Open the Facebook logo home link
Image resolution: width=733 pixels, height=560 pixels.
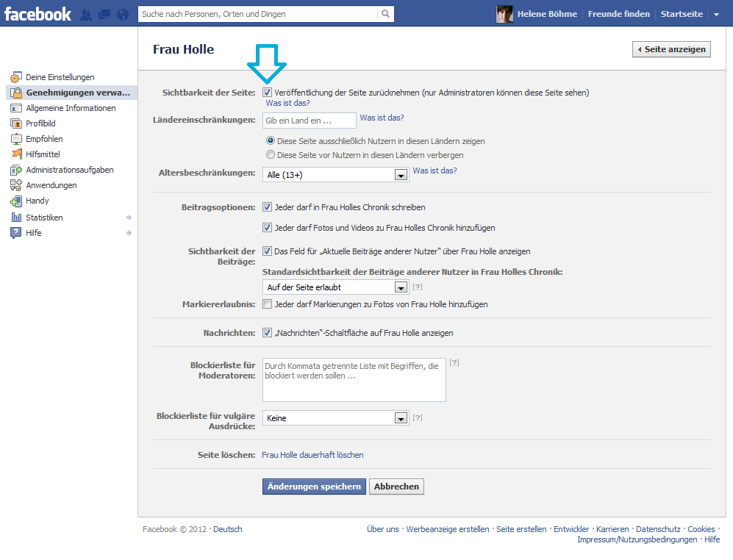pos(38,14)
